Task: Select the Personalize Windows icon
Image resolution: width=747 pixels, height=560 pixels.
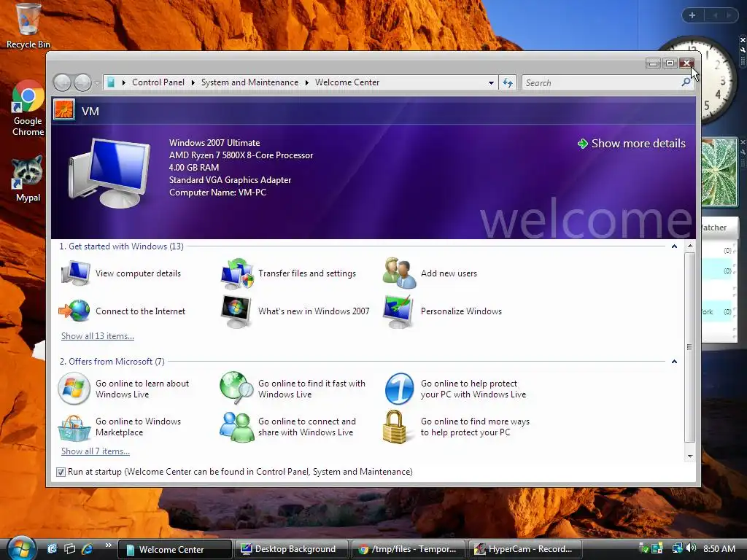Action: [398, 311]
